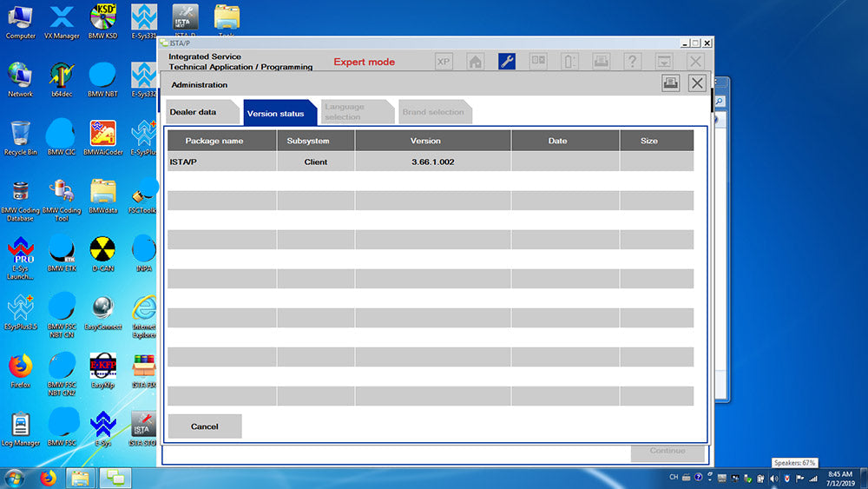The image size is (868, 489).
Task: Open the BMW KSD desktop shortcut
Action: pos(103,21)
